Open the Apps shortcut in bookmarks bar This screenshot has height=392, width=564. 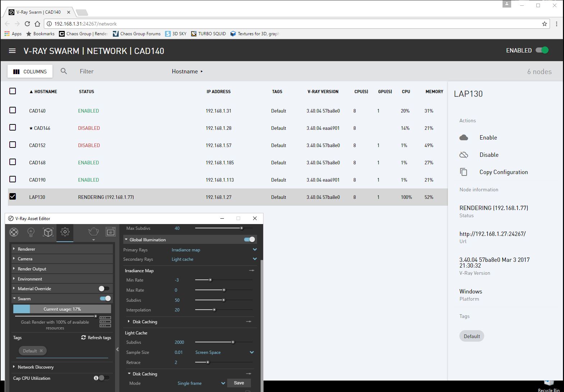click(13, 34)
